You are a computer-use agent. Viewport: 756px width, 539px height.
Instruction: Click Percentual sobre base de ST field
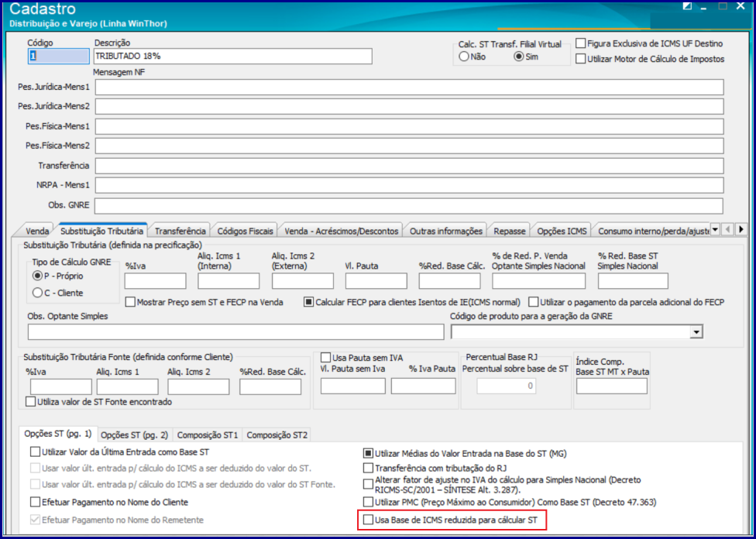(507, 386)
